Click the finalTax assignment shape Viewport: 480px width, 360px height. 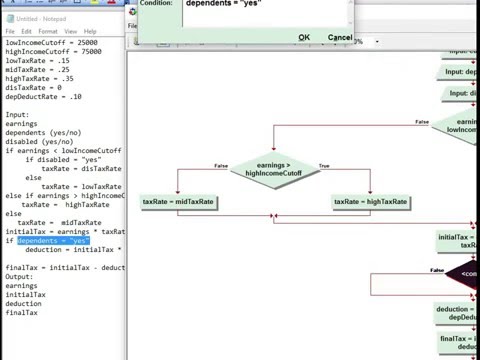(457, 343)
